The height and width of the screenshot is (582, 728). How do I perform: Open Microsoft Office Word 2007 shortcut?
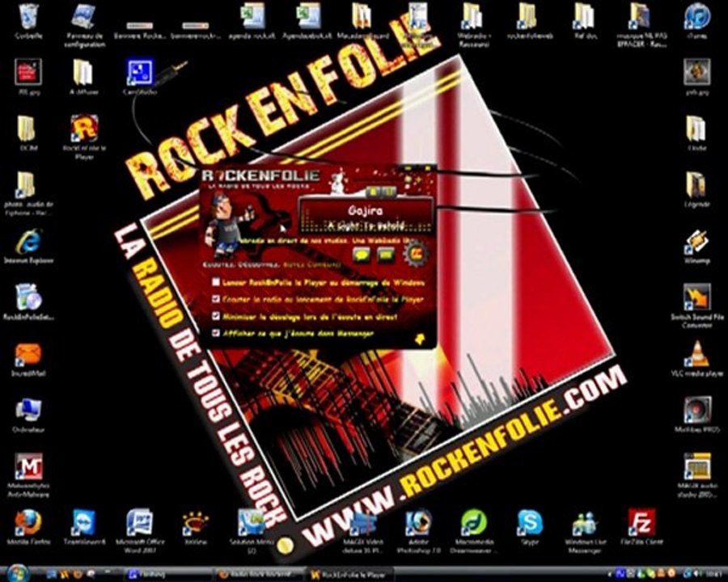coord(140,531)
